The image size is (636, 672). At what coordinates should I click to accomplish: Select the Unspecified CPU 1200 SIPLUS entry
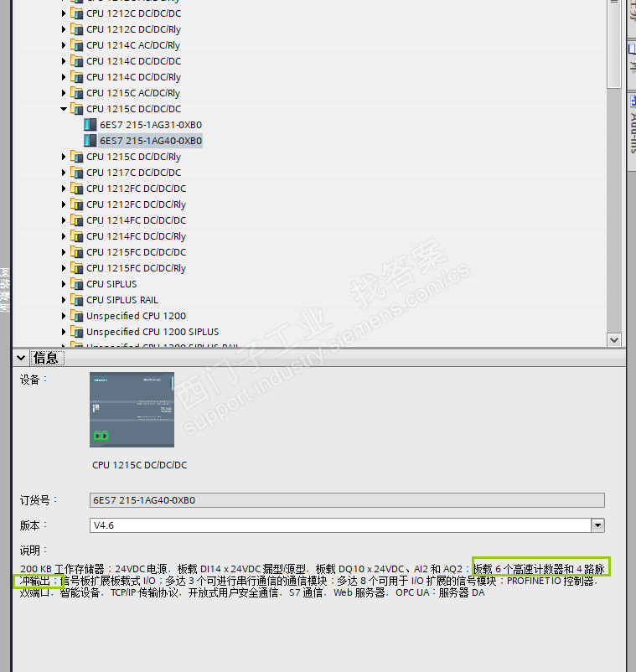tap(153, 332)
